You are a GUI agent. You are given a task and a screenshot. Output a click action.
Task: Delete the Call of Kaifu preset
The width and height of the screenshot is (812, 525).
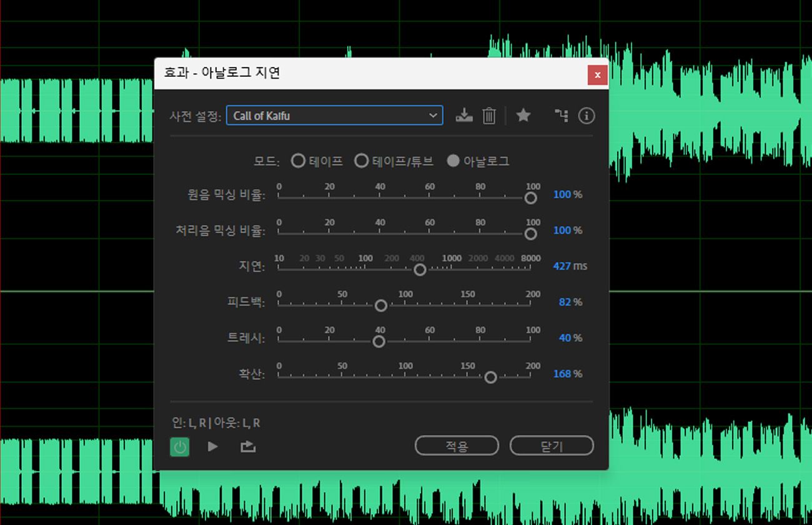(489, 116)
